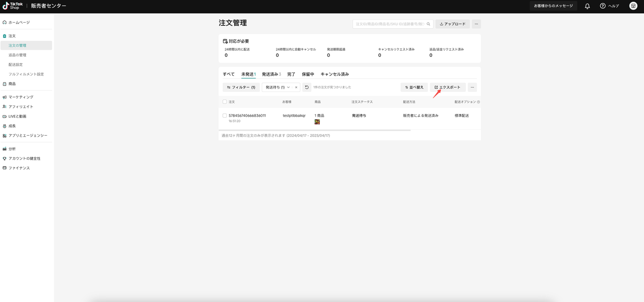Open the フィルター (1) button
The image size is (644, 302).
[241, 87]
